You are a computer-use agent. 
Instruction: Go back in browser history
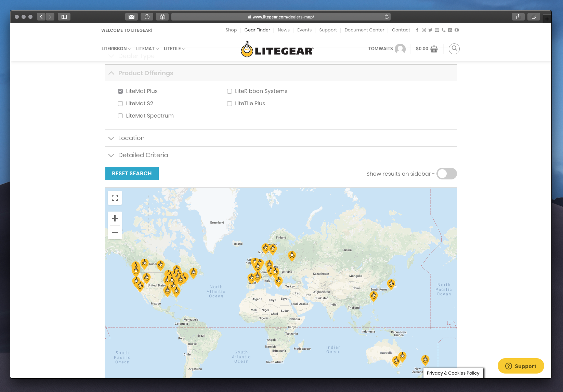pyautogui.click(x=41, y=17)
